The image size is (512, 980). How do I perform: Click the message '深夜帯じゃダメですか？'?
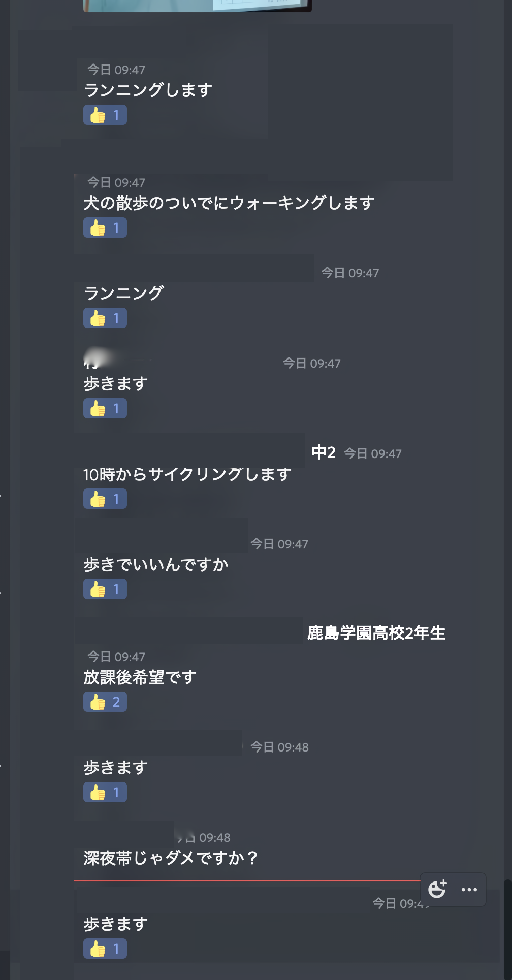pos(171,858)
